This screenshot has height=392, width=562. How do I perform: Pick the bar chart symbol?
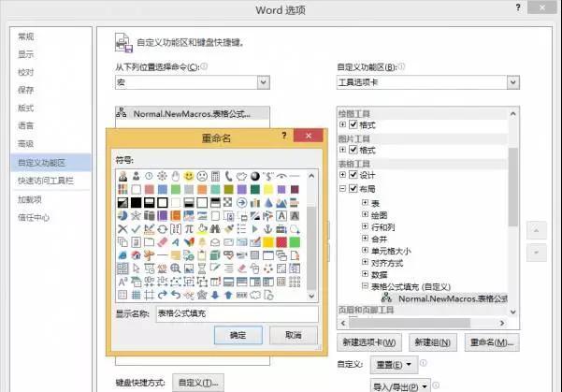[x=255, y=203]
